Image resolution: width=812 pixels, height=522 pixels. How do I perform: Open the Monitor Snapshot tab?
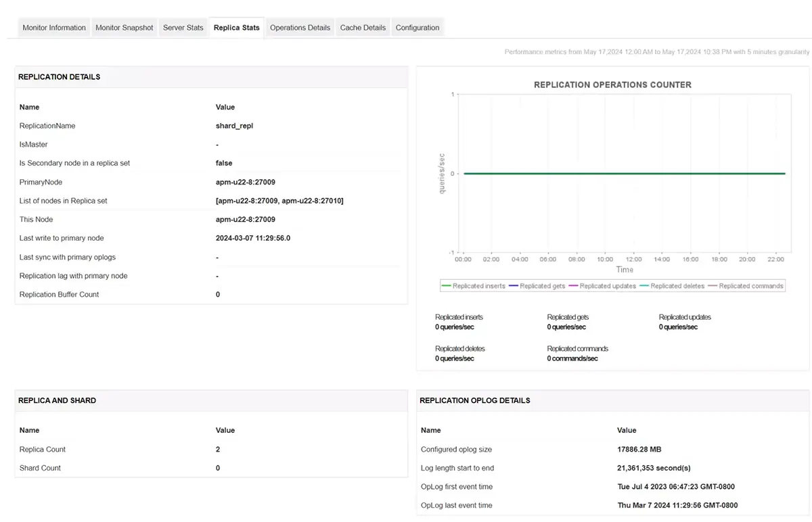(125, 28)
